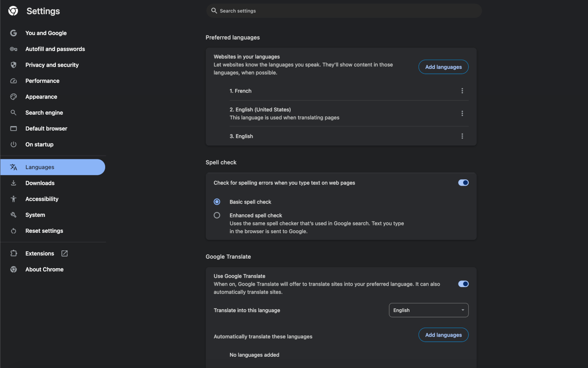This screenshot has width=588, height=368.
Task: Add languages under Preferred languages
Action: coord(444,67)
